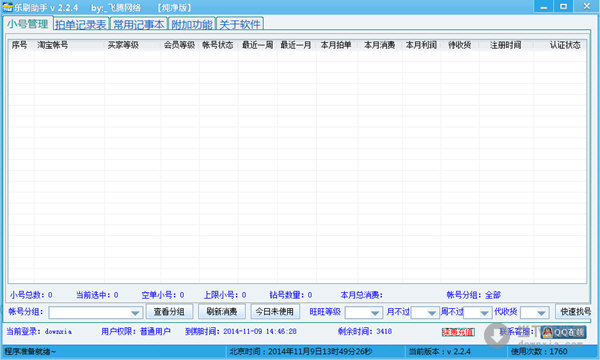Click the 本月拍单 column header
The width and height of the screenshot is (600, 360).
(x=336, y=45)
